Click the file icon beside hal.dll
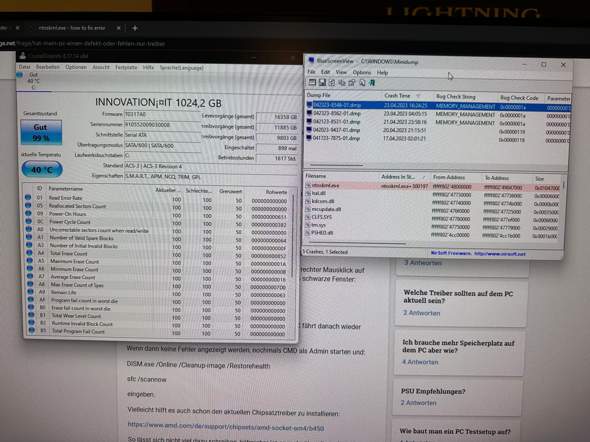590x442 pixels. pyautogui.click(x=308, y=193)
